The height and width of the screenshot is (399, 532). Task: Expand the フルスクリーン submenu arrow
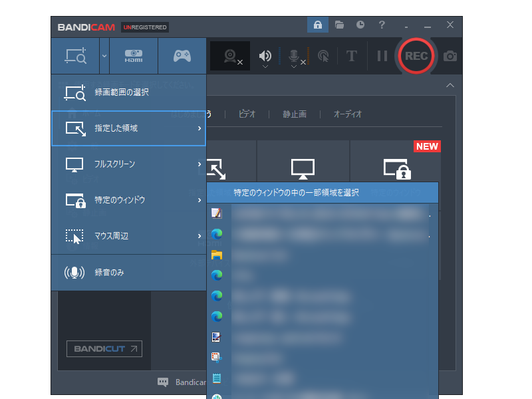coord(199,164)
